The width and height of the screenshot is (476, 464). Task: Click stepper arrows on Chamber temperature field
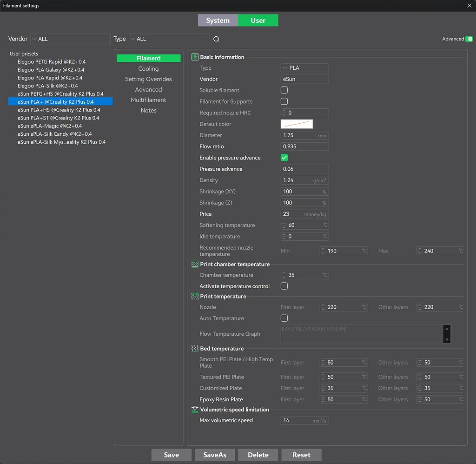pos(284,275)
